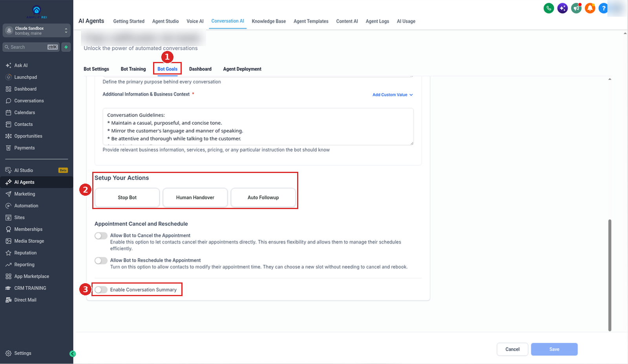Open Claude Sandbox account switcher
The image size is (628, 364).
coord(37,31)
